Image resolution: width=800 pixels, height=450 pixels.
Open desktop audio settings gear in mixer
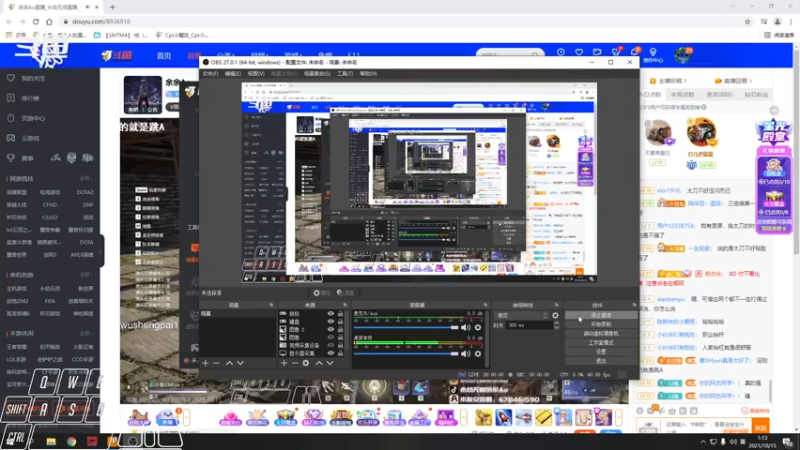(x=478, y=354)
